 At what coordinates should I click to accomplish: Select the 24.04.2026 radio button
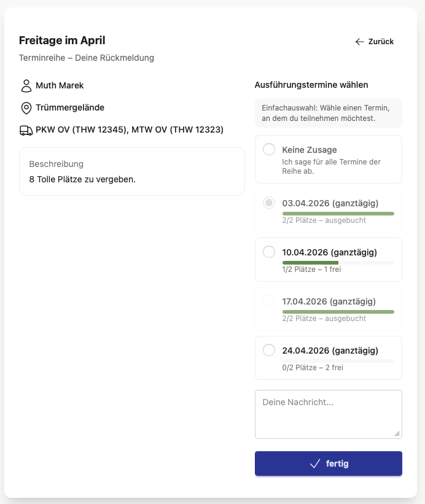[269, 350]
